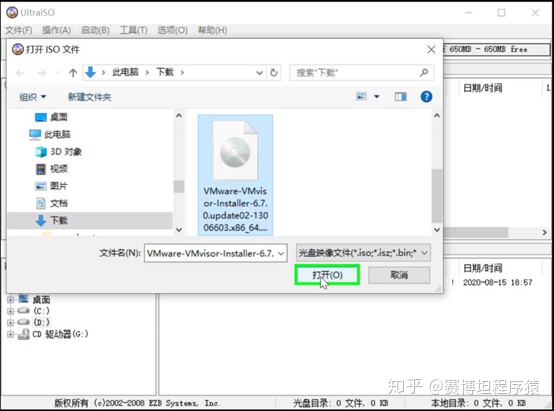
Task: Open the 光盘映像文件 file type dropdown
Action: tap(363, 253)
